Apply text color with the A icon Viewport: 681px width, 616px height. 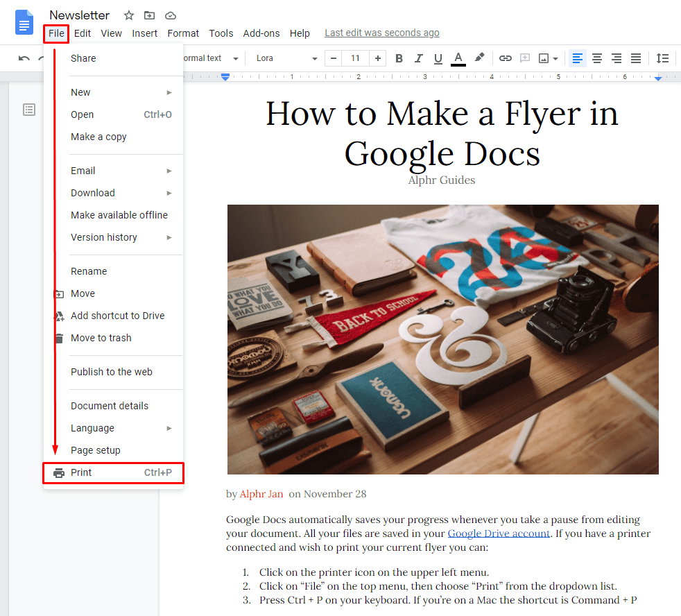458,58
